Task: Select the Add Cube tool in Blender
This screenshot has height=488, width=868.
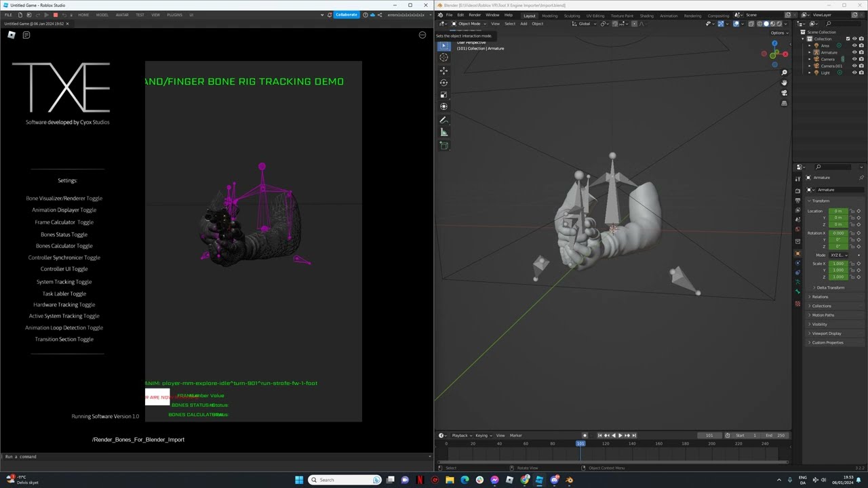Action: (443, 145)
